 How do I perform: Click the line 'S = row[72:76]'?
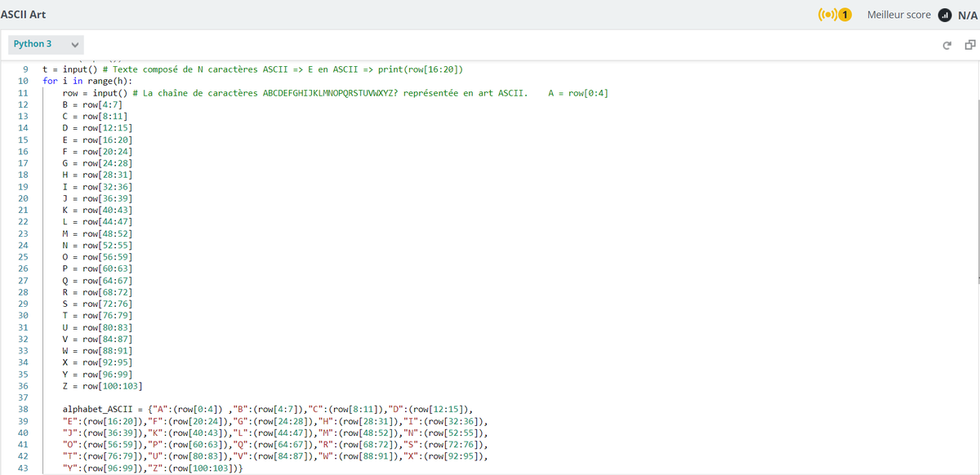tap(98, 304)
